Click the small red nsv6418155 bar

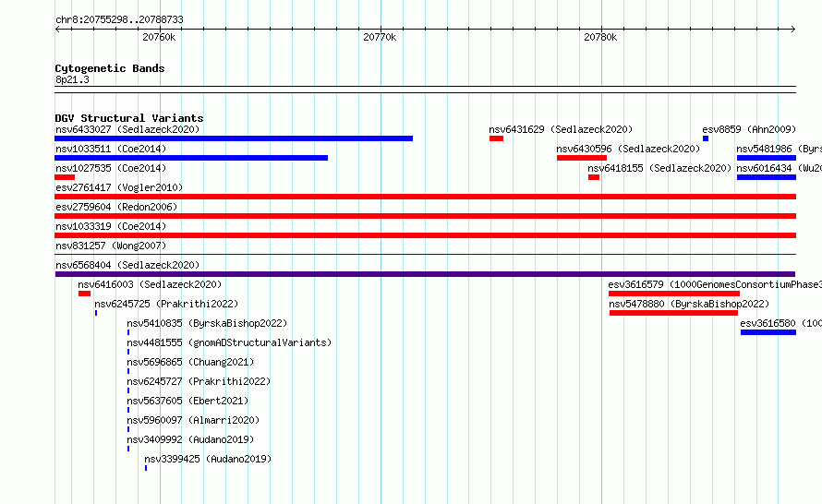[x=594, y=177]
